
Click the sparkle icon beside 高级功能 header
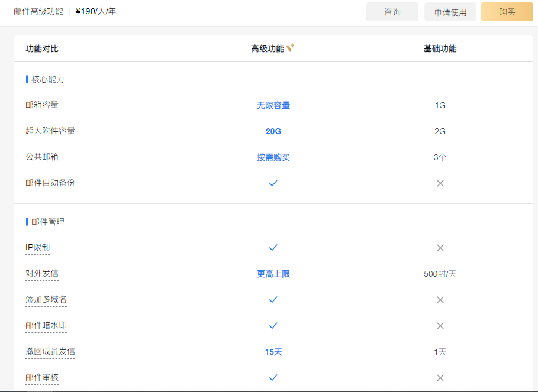click(x=289, y=46)
